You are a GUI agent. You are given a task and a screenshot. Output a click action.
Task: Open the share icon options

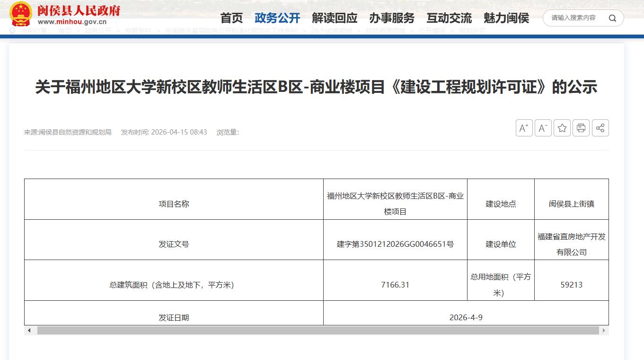pos(600,128)
